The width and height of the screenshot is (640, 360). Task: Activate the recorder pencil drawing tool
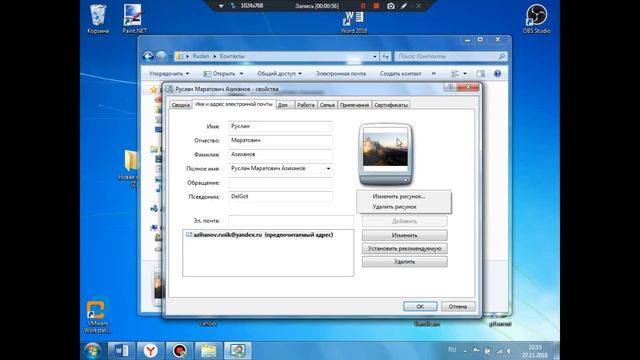click(x=404, y=6)
